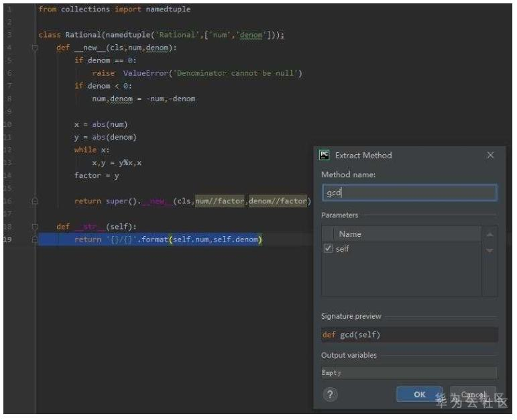Toggle the fold marker on line 19
The width and height of the screenshot is (517, 420).
(35, 240)
